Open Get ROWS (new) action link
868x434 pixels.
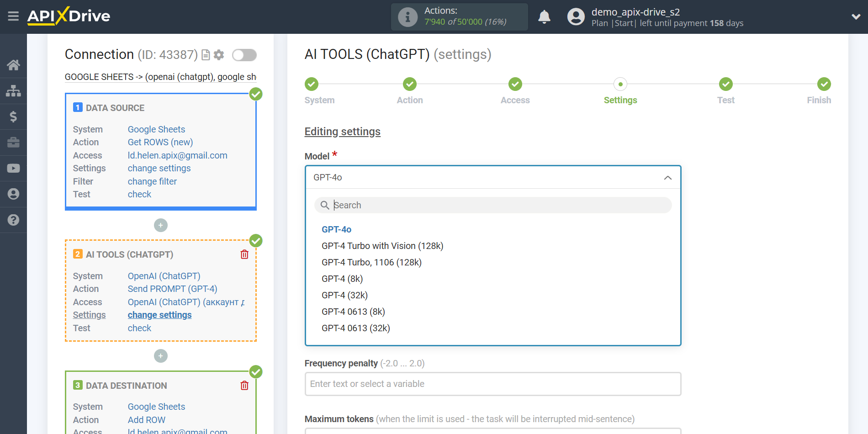coord(160,142)
